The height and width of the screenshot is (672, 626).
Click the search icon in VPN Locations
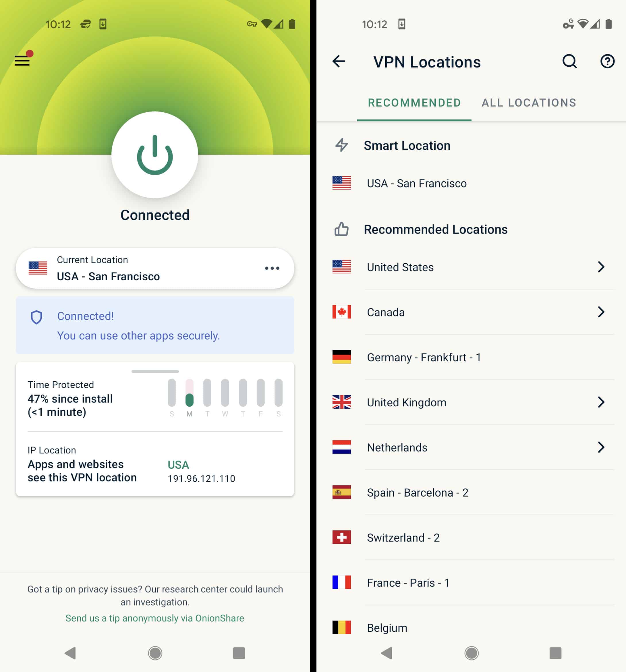click(569, 61)
